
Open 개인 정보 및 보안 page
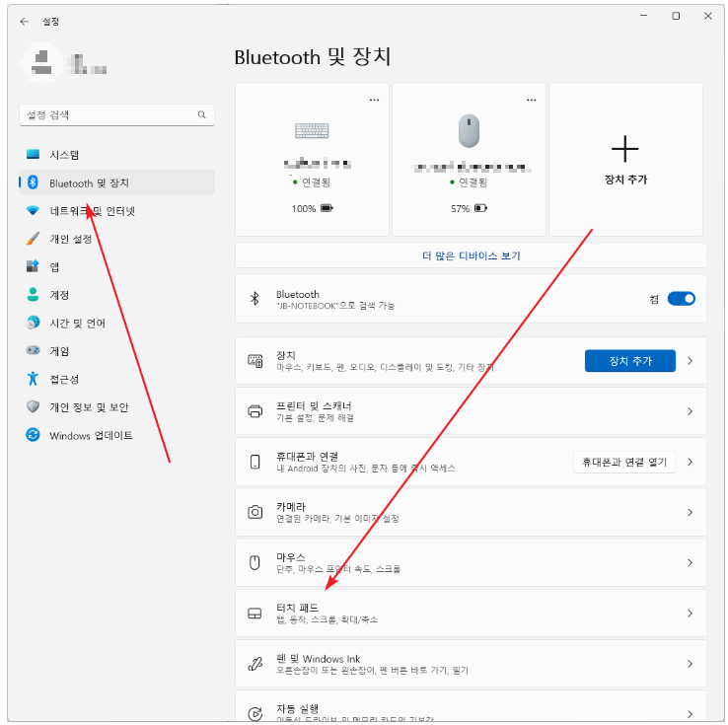point(116,406)
